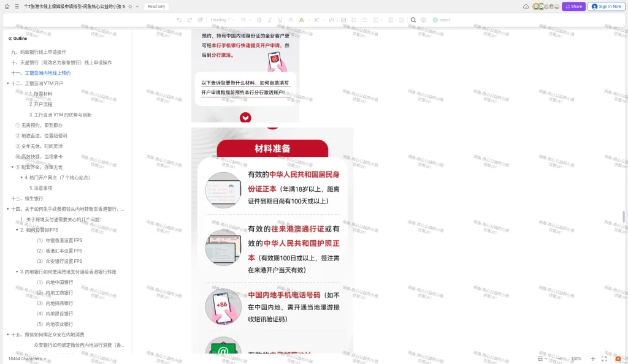Image resolution: width=628 pixels, height=364 pixels.
Task: Click the decrease indent icon
Action: [391, 20]
